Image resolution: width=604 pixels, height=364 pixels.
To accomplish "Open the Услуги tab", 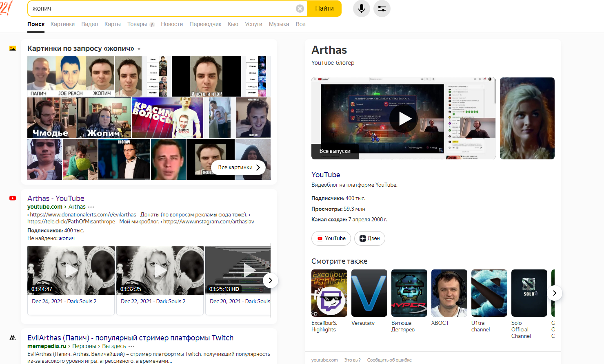I will pos(253,24).
